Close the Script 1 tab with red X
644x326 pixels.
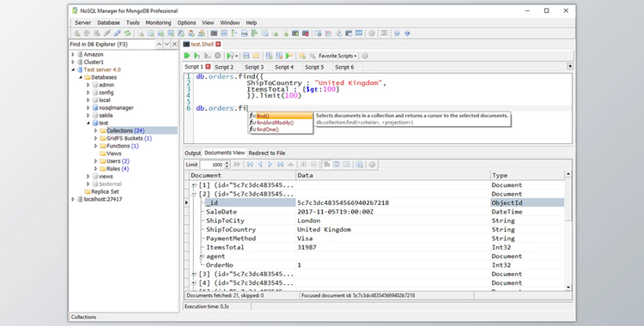pos(209,67)
